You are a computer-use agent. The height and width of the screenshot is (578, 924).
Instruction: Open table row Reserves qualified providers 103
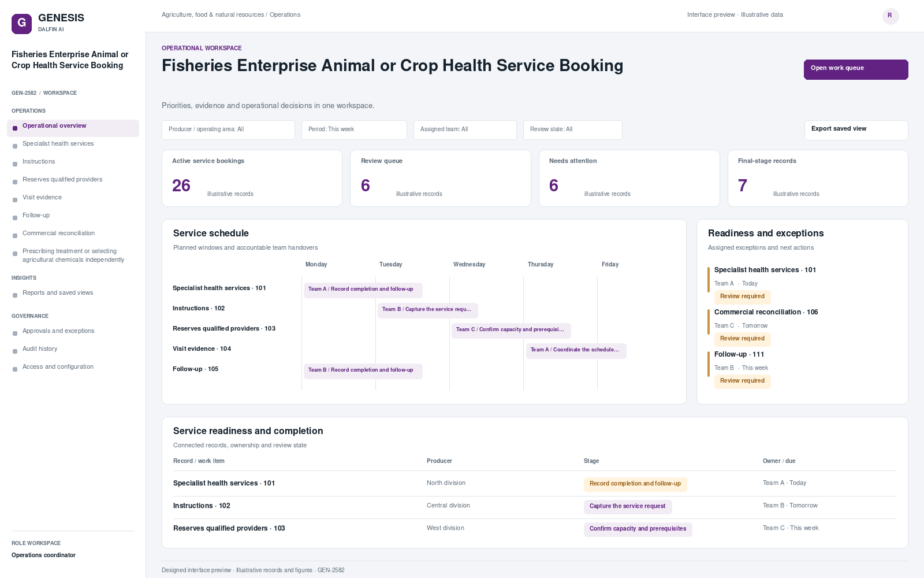[535, 529]
